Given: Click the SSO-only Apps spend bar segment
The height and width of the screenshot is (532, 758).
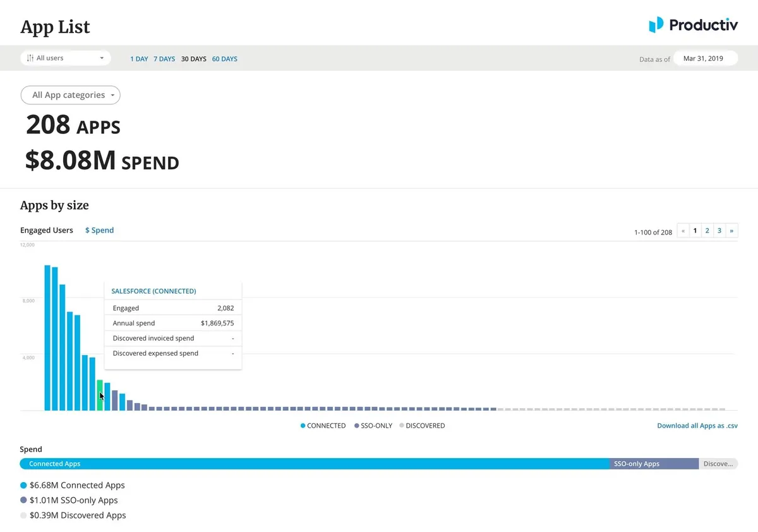Looking at the screenshot, I should coord(654,464).
